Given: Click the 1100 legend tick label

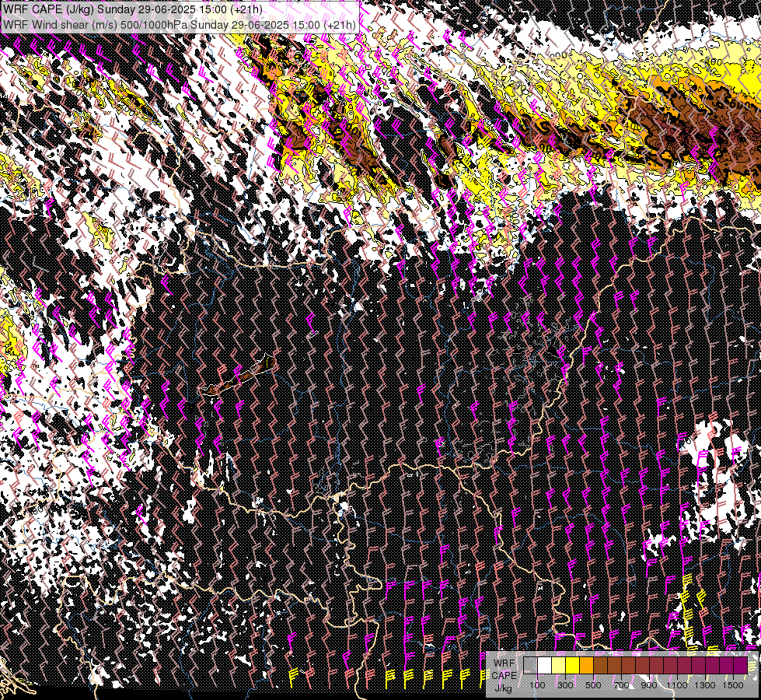Looking at the screenshot, I should pyautogui.click(x=677, y=685).
